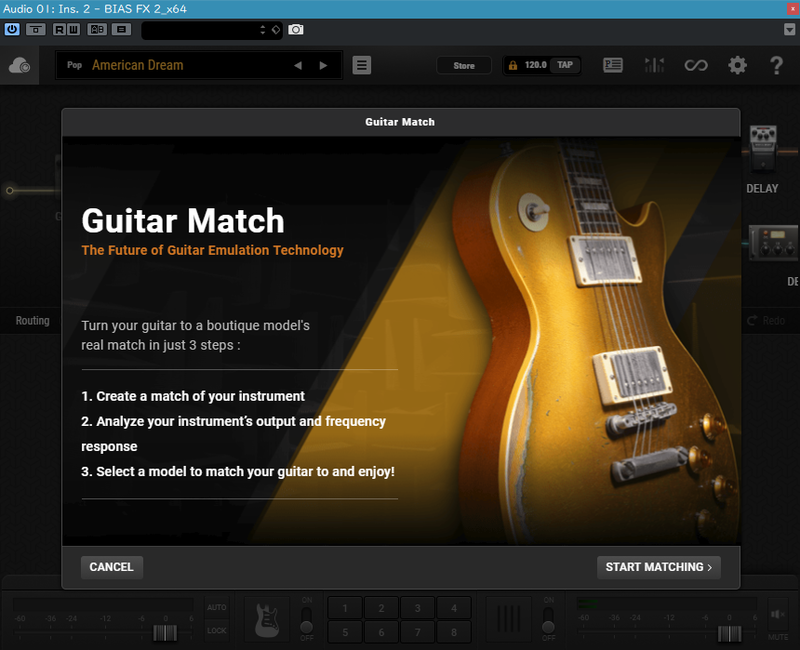Click the W write automation button
The width and height of the screenshot is (800, 650).
click(x=73, y=30)
